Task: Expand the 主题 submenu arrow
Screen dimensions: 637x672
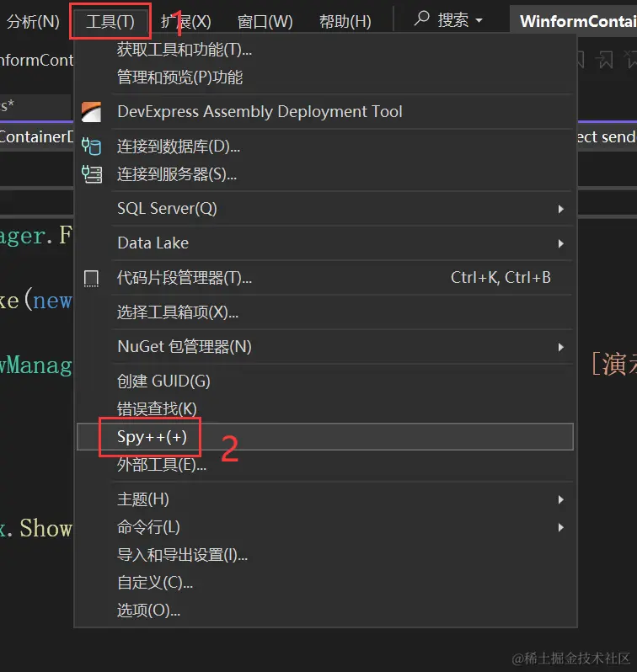Action: click(x=560, y=499)
